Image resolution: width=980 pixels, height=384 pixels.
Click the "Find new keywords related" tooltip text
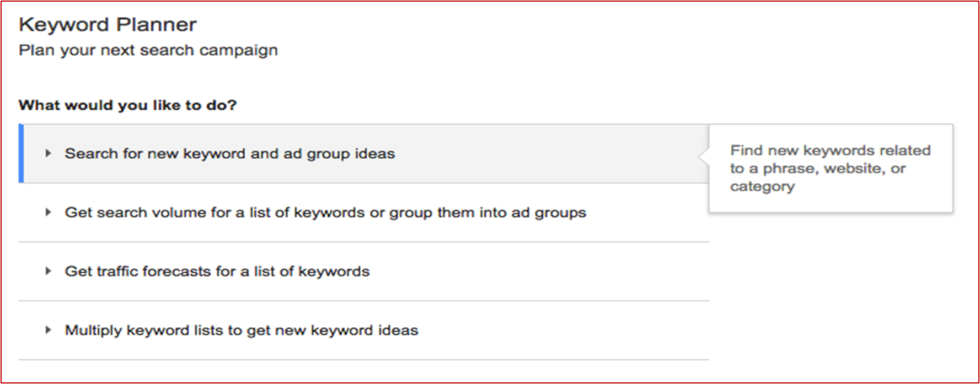pyautogui.click(x=830, y=150)
